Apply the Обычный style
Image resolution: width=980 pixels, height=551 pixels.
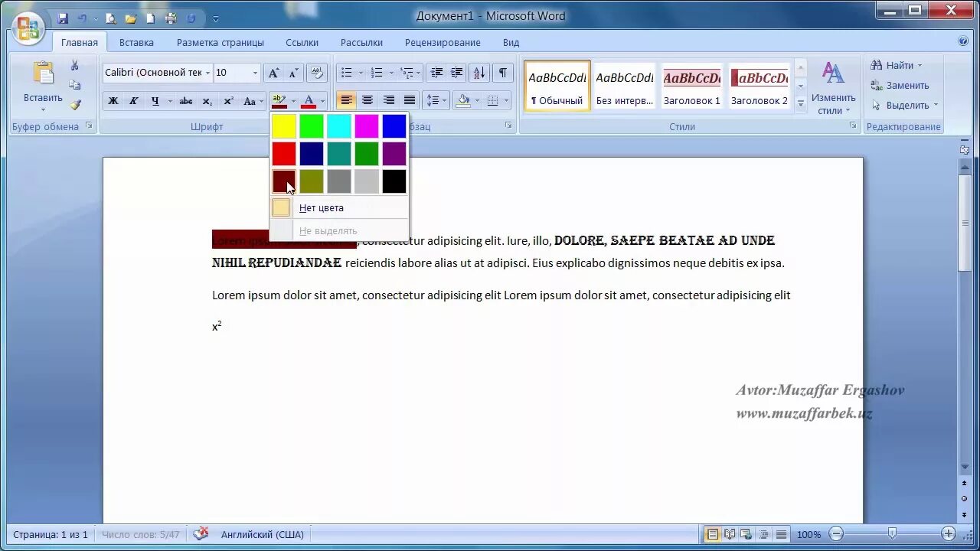click(x=557, y=86)
